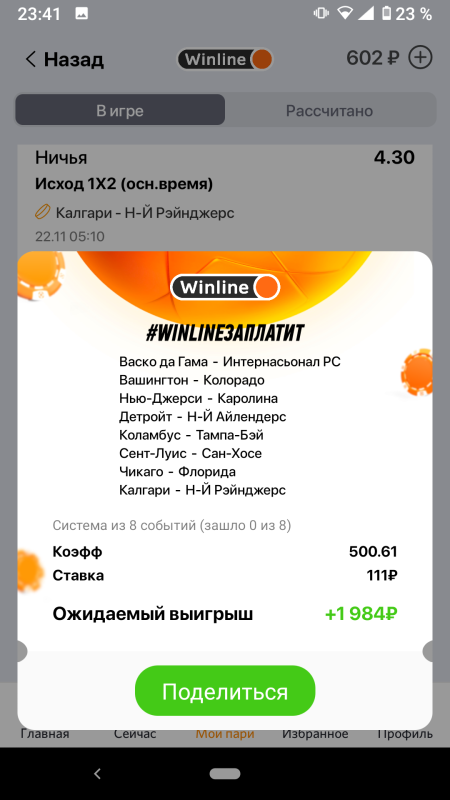Tap the orange chip at card's right edge
The image size is (450, 800).
[x=417, y=372]
